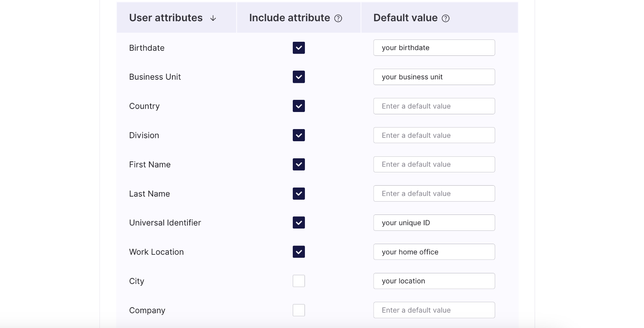Screen dimensions: 644x328
Task: Click the Universal Identifier default value field
Action: [x=434, y=222]
